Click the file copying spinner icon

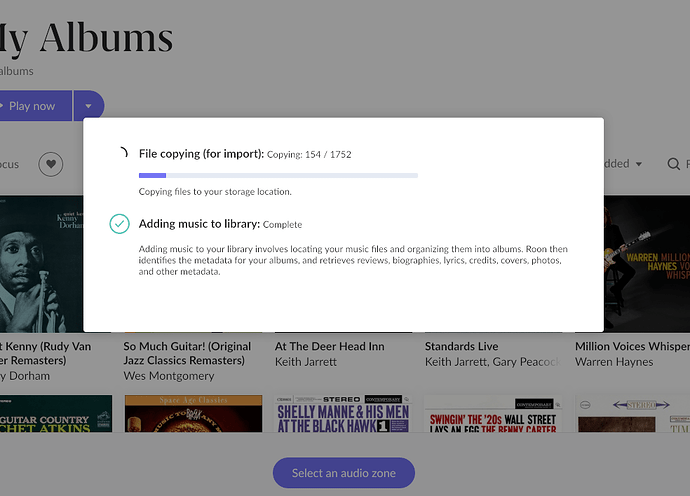click(x=122, y=153)
